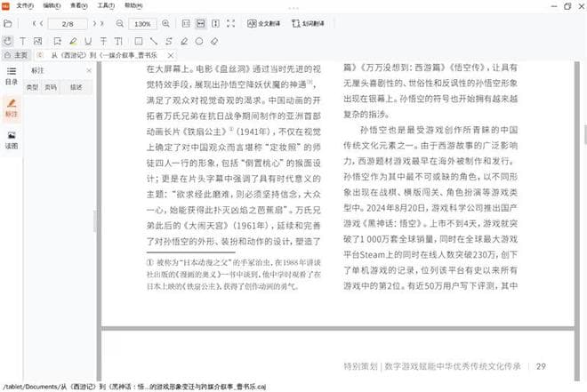Screen dimensions: 587x392
Task: Select the strikethrough annotation tool
Action: coord(104,41)
